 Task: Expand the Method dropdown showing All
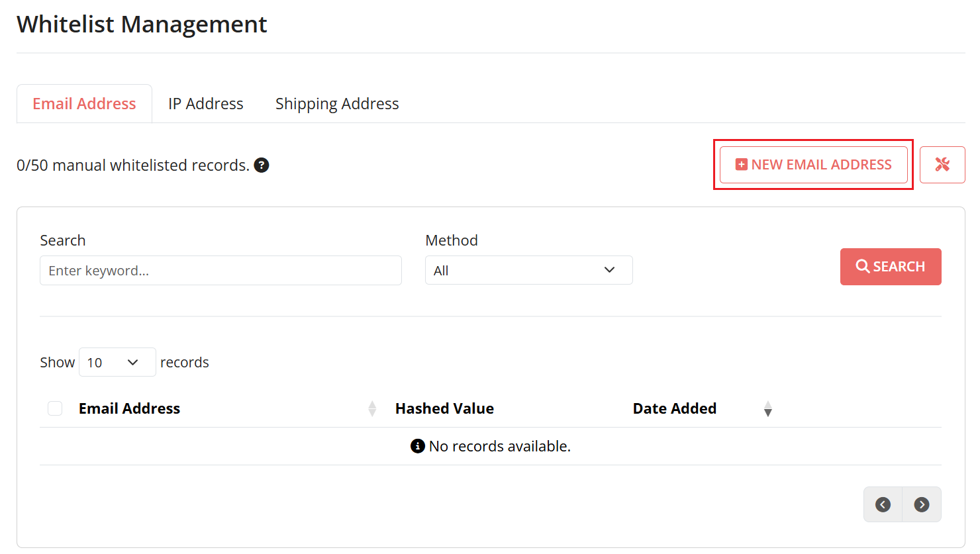pyautogui.click(x=528, y=270)
